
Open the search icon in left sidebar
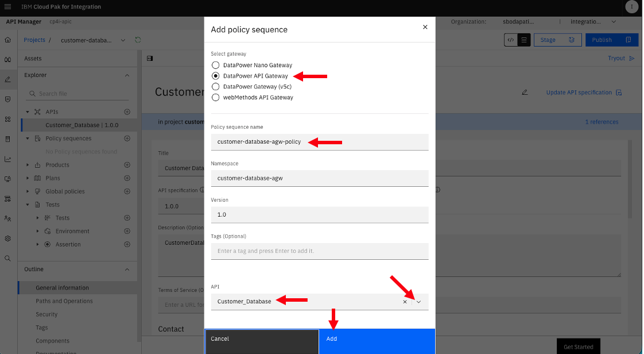point(8,258)
